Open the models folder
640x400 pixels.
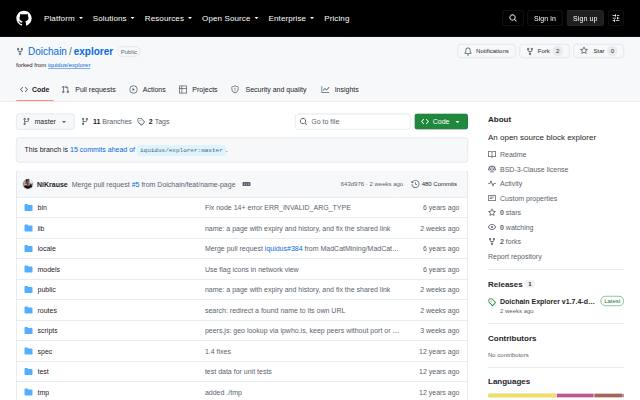(x=49, y=269)
